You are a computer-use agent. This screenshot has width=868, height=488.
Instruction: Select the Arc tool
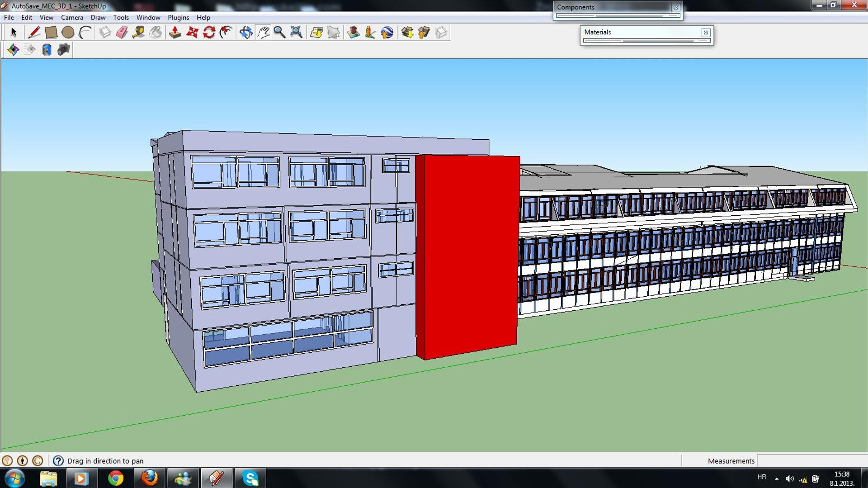pyautogui.click(x=85, y=33)
